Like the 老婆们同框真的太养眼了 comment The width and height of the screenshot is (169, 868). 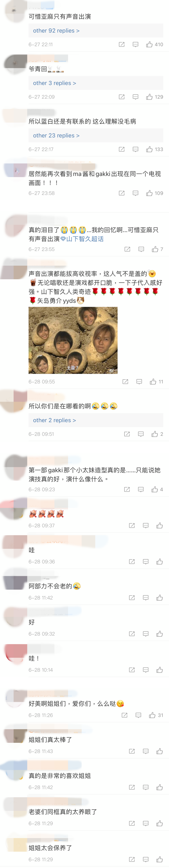tap(160, 823)
